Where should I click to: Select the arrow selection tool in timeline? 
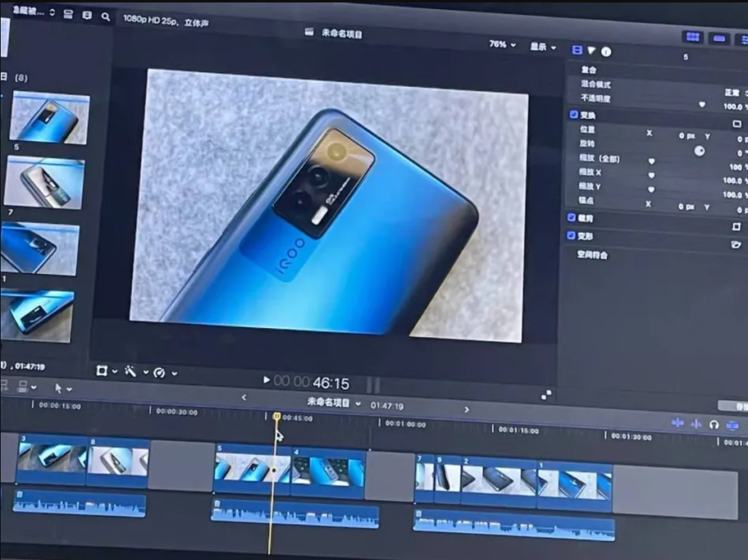[x=58, y=388]
